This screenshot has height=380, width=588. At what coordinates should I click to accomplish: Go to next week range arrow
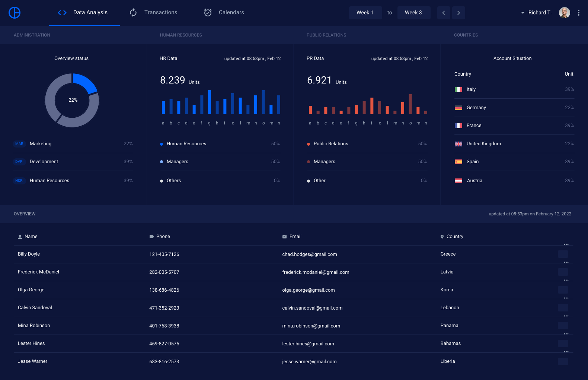coord(458,13)
